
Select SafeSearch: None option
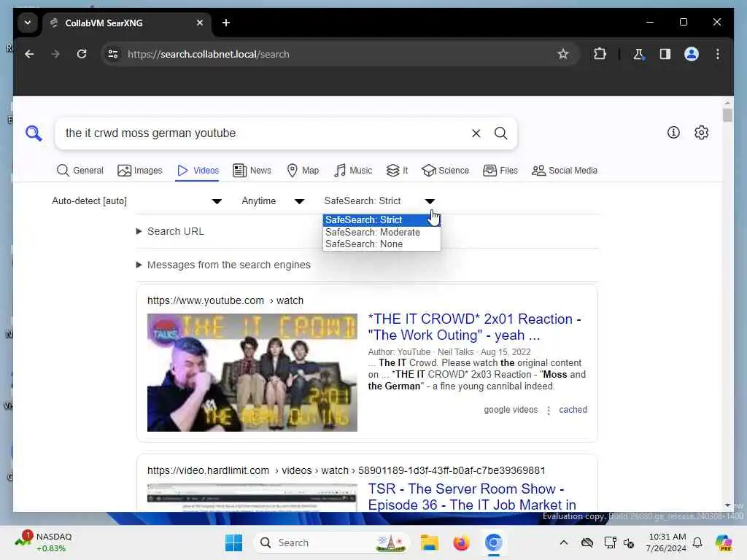382,244
